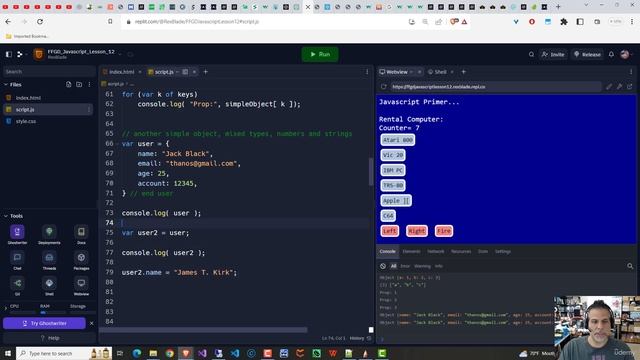Switch to the script.js editor tab
This screenshot has height=360, width=640.
point(164,72)
